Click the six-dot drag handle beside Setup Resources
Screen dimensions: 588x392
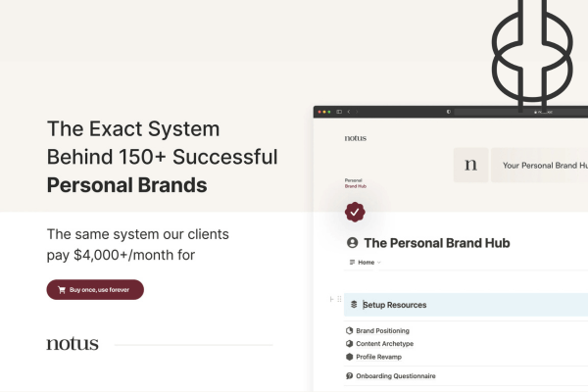(339, 299)
